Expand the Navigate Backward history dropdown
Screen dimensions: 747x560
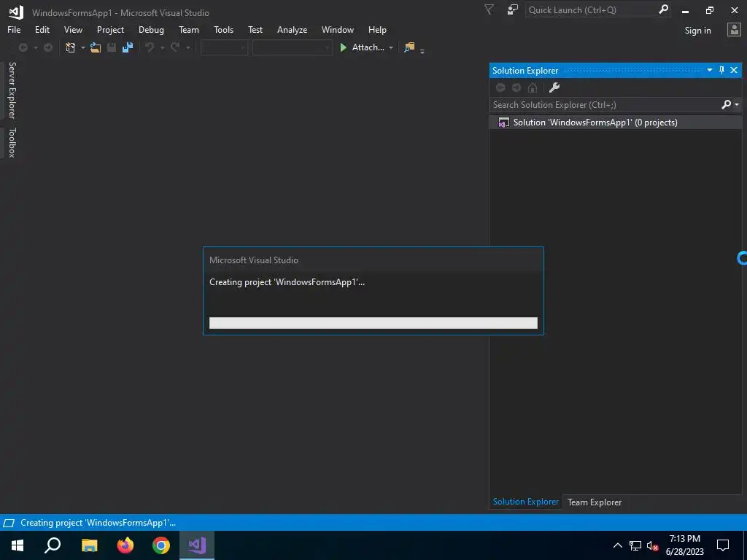click(35, 47)
